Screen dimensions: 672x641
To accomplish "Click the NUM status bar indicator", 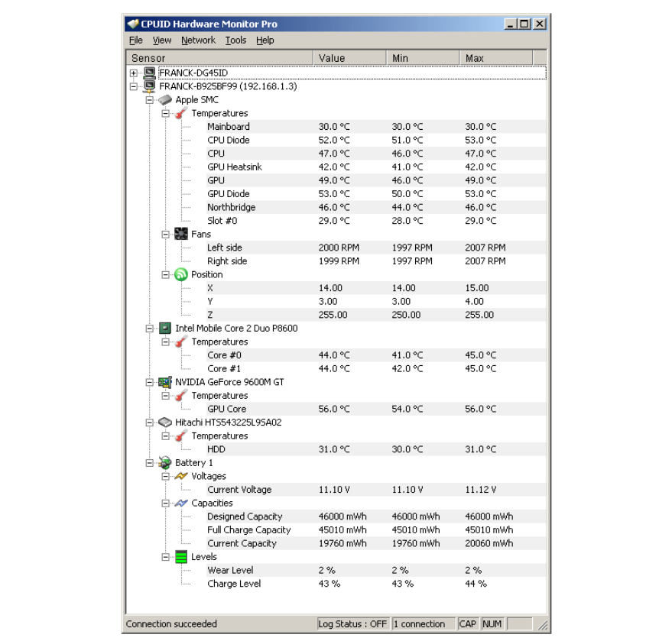I will pos(492,624).
